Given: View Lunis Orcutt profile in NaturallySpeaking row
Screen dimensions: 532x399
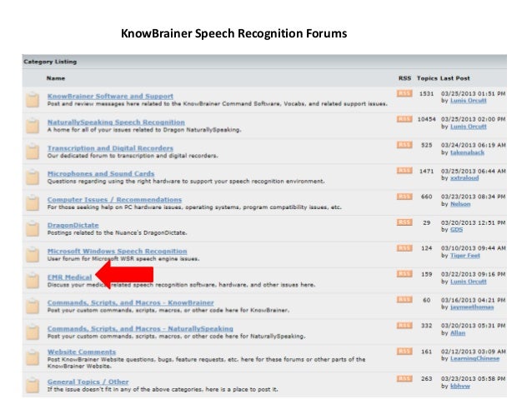Looking at the screenshot, I should (469, 127).
